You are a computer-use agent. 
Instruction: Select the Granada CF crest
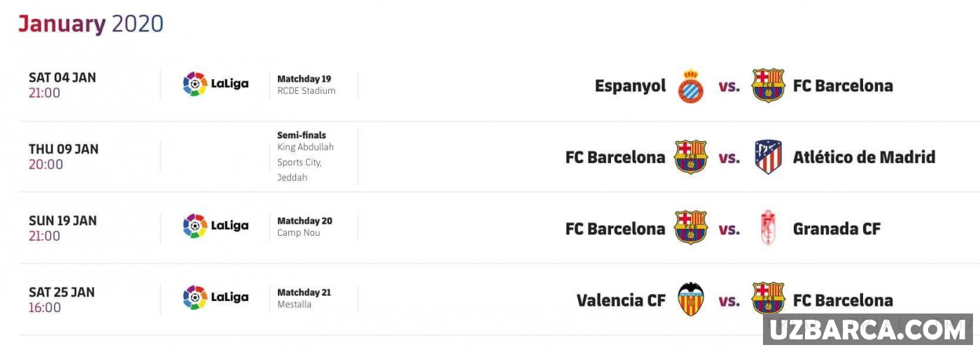[x=768, y=229]
